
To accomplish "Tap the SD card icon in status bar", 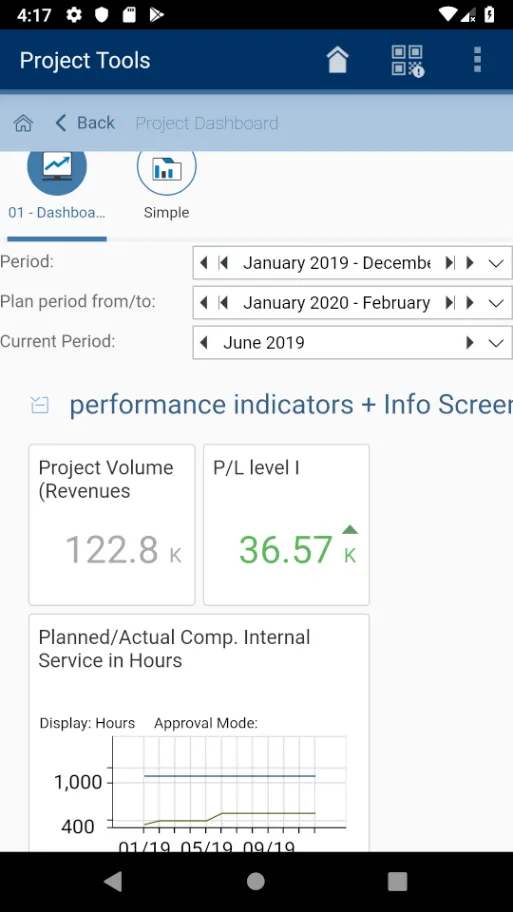I will click(129, 15).
